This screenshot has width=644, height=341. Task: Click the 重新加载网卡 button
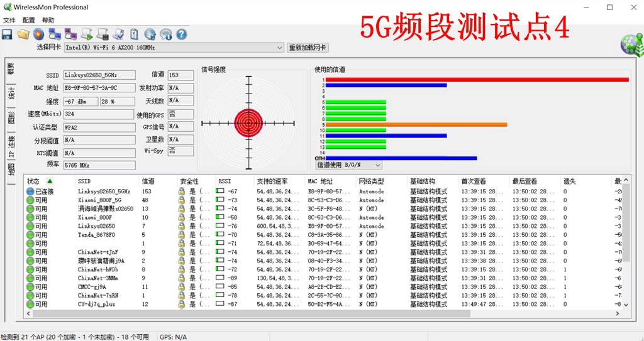[x=308, y=48]
